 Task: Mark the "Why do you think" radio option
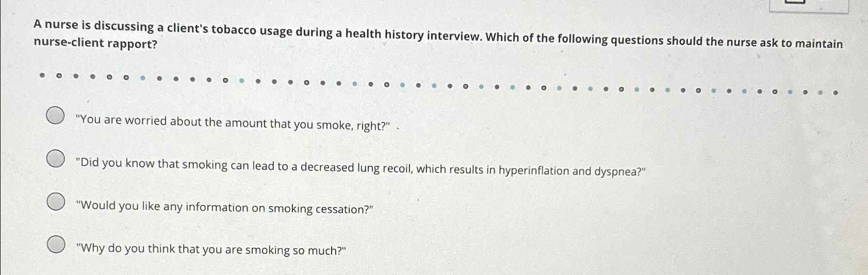click(x=56, y=245)
